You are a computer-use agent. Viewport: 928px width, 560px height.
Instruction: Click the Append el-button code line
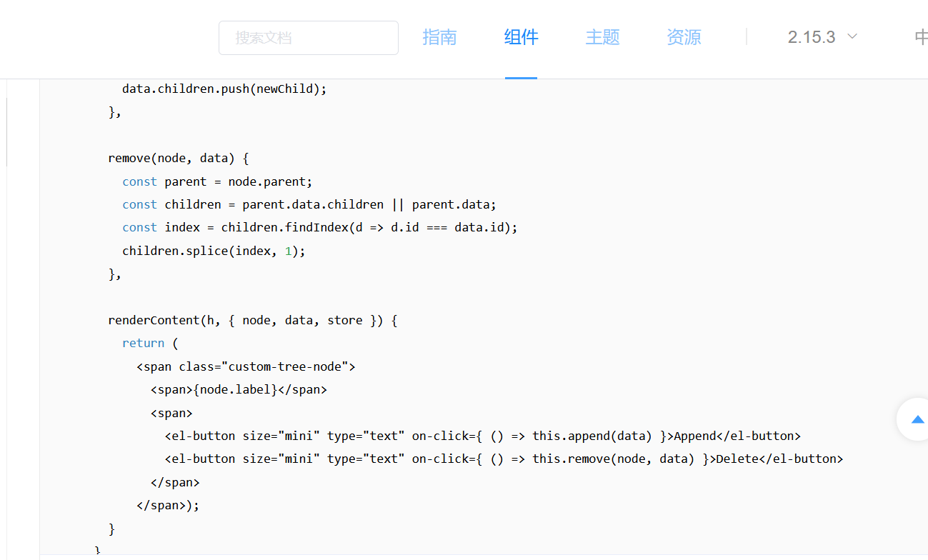coord(483,436)
